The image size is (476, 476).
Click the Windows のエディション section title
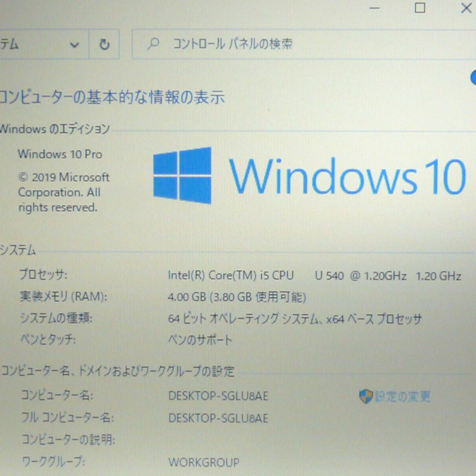(x=55, y=129)
